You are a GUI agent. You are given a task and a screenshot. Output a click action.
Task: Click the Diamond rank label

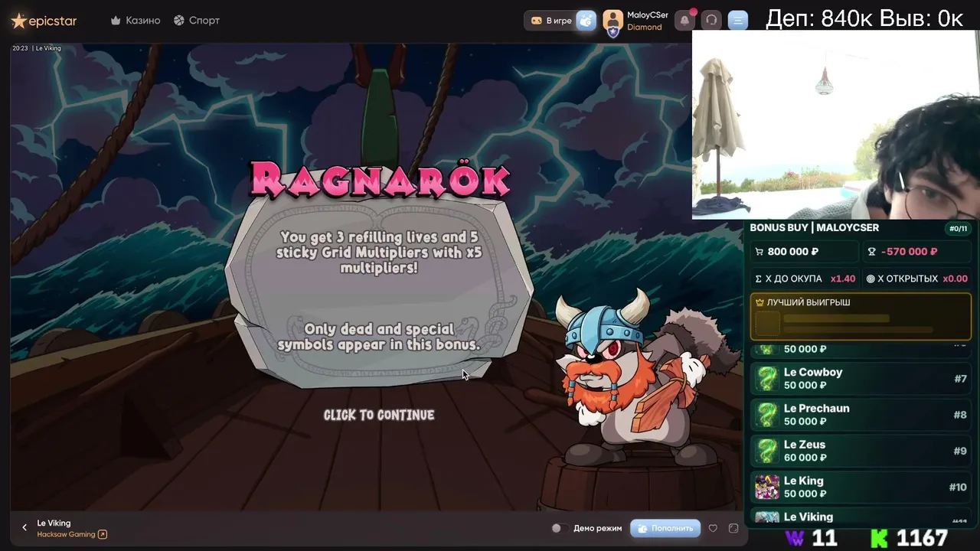pos(645,28)
